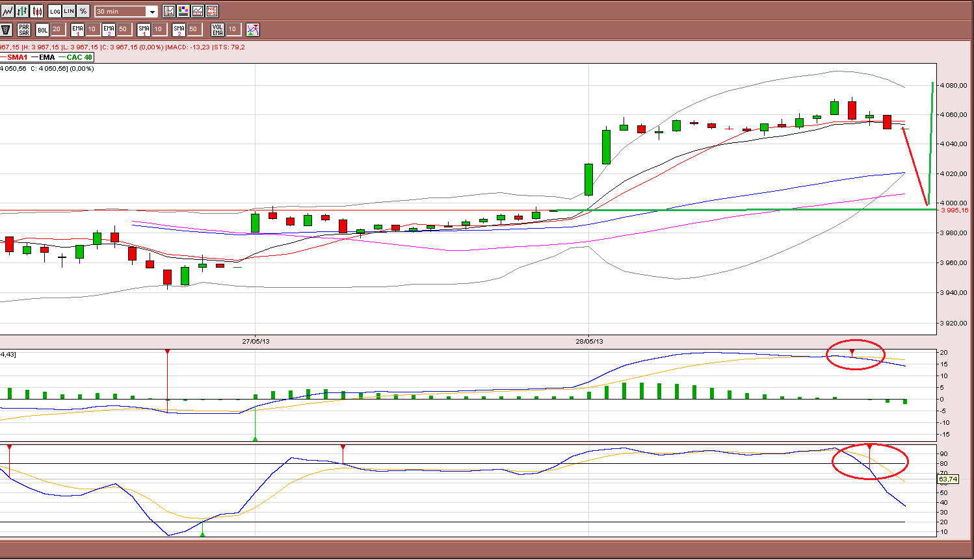This screenshot has height=560, width=974.
Task: Toggle the VOL EMA indicator button
Action: 218,30
